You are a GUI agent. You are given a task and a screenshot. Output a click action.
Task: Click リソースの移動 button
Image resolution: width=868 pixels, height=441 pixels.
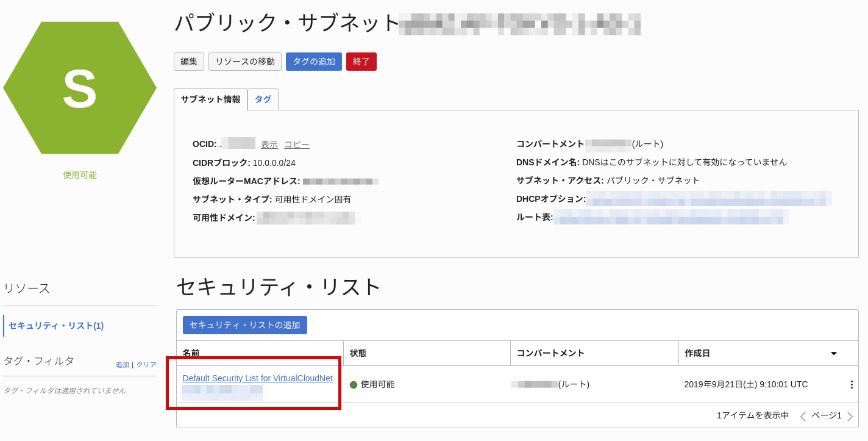[x=244, y=61]
